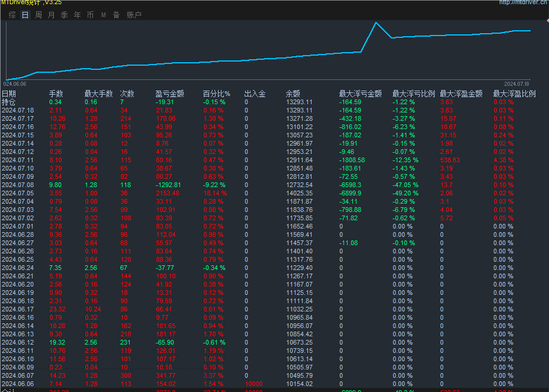
Task: Click the 手数 lots column header
Action: tap(54, 93)
